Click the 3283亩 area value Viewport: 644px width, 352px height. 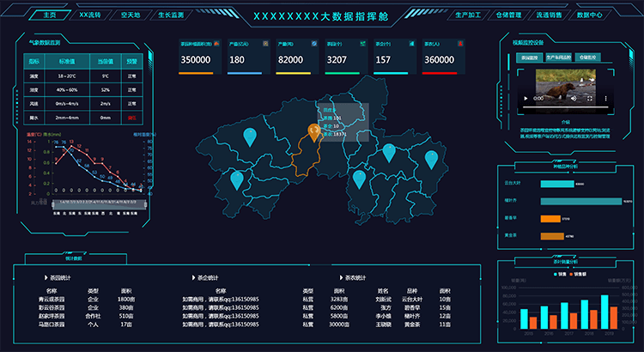pyautogui.click(x=339, y=300)
